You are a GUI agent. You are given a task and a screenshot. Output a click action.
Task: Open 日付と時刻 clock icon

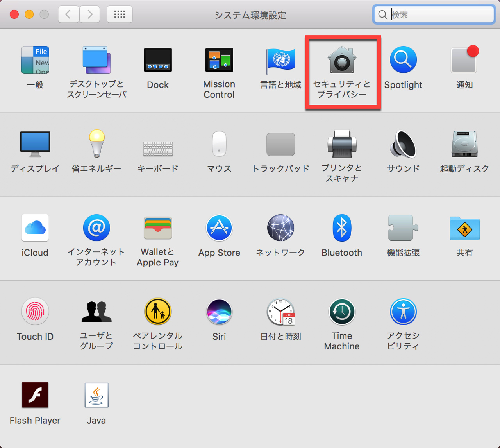(280, 312)
